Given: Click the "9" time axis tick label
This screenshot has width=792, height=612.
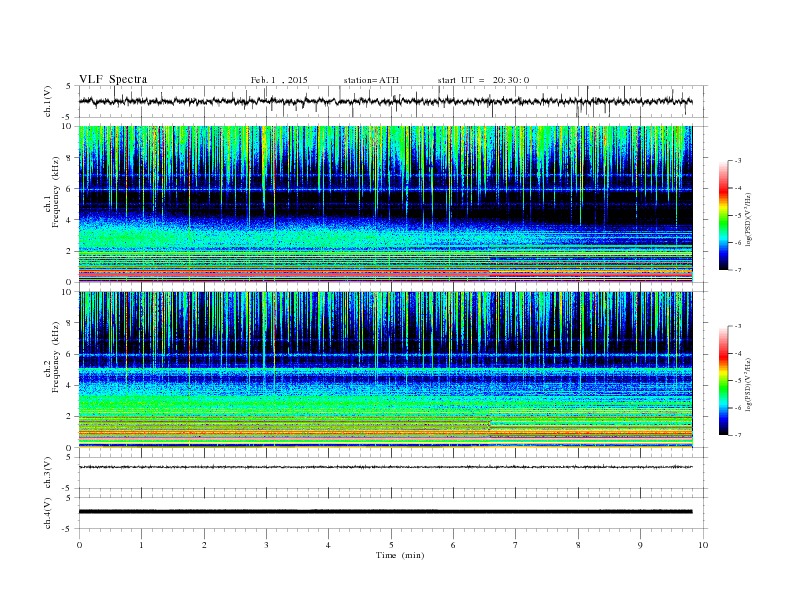Looking at the screenshot, I should click(640, 545).
